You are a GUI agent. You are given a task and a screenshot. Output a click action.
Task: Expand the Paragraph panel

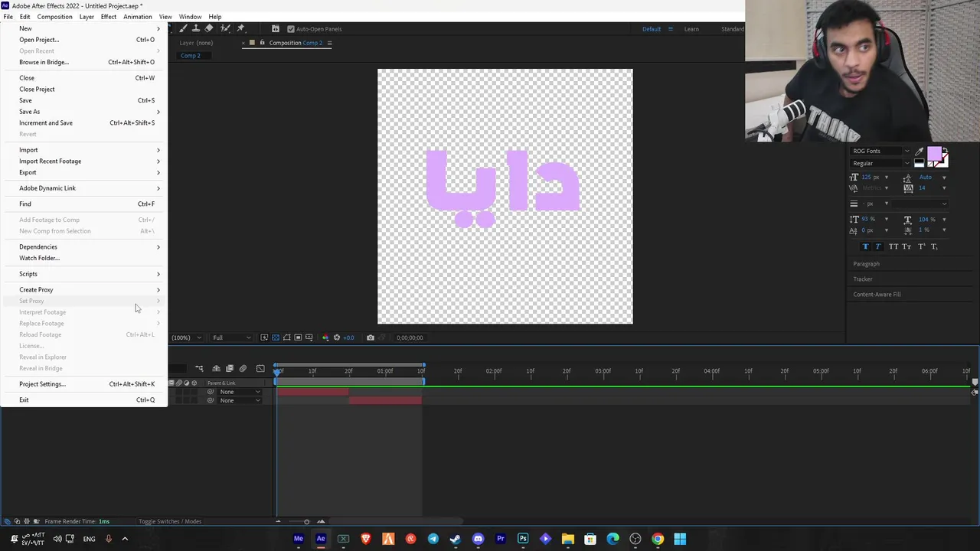tap(866, 264)
